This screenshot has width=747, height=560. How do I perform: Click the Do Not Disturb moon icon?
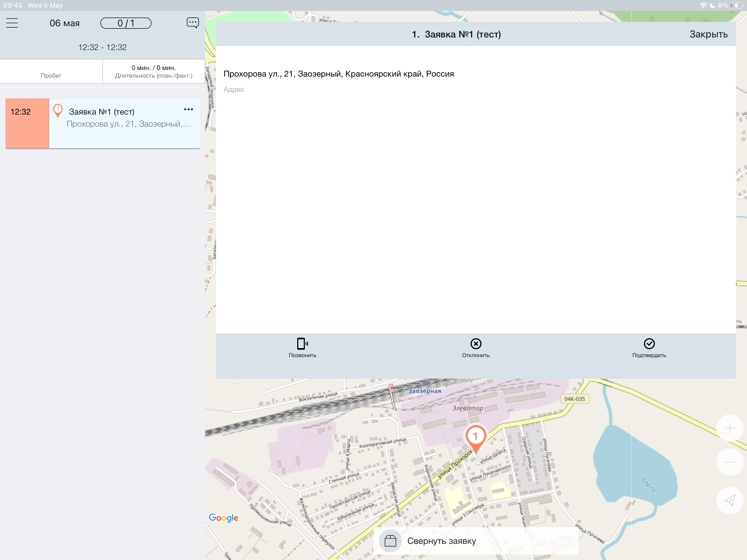click(x=713, y=5)
